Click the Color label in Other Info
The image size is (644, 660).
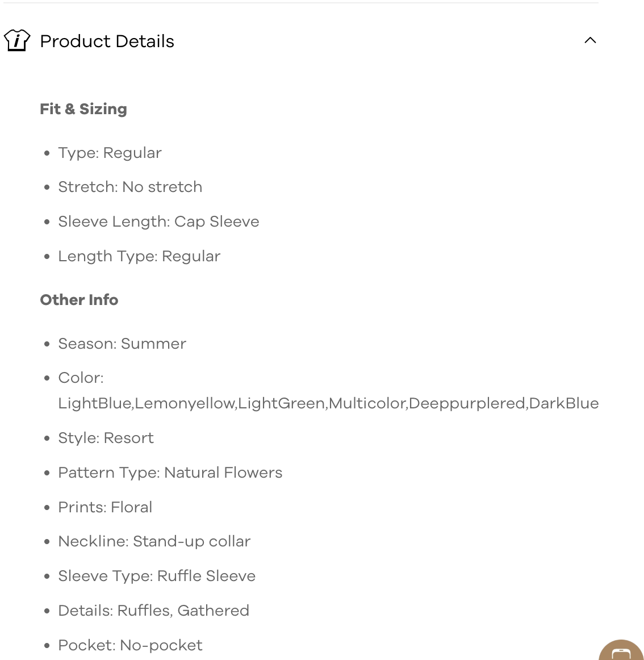pyautogui.click(x=81, y=378)
